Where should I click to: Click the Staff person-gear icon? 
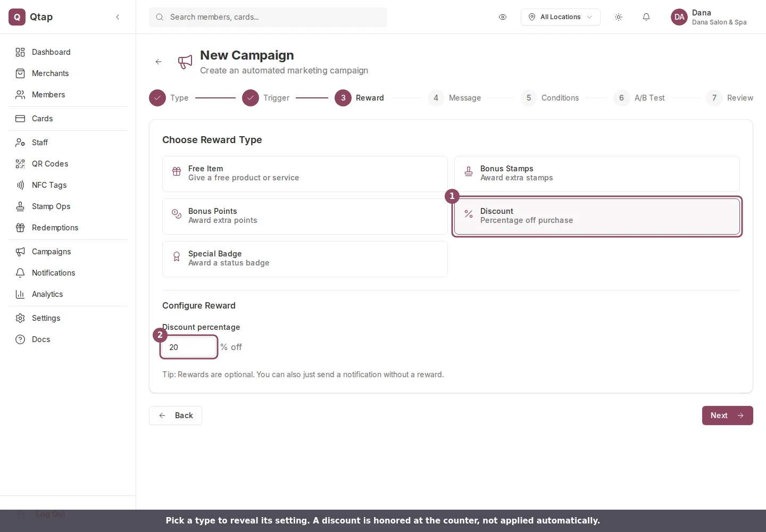click(x=20, y=143)
